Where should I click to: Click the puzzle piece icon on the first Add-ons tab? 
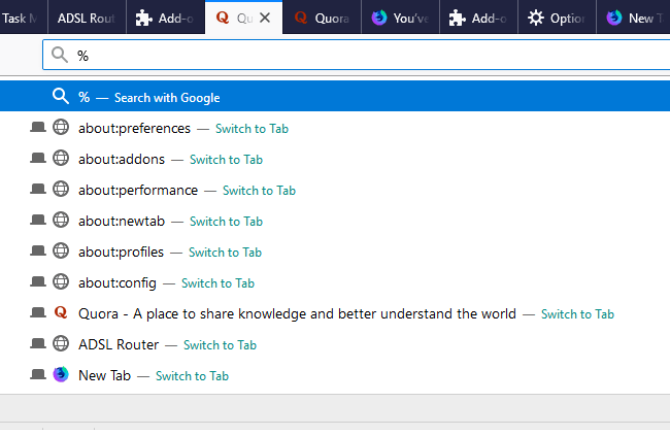click(144, 18)
